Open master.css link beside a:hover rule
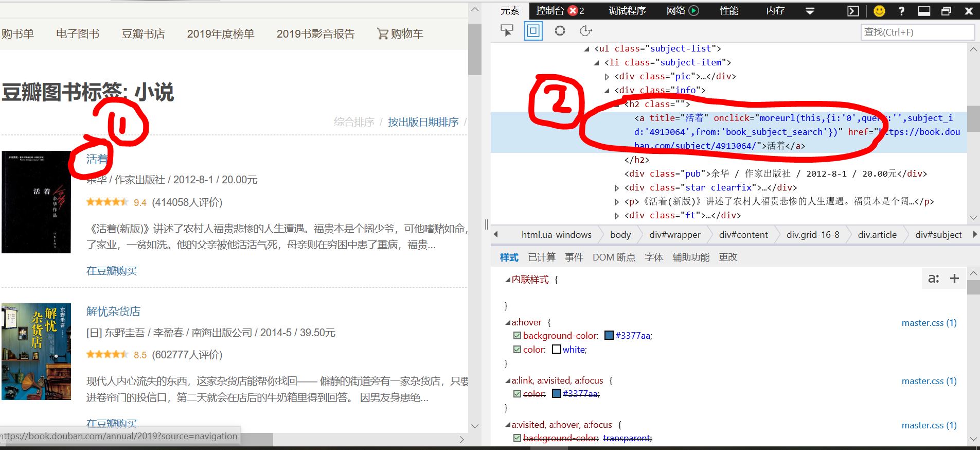 click(929, 323)
